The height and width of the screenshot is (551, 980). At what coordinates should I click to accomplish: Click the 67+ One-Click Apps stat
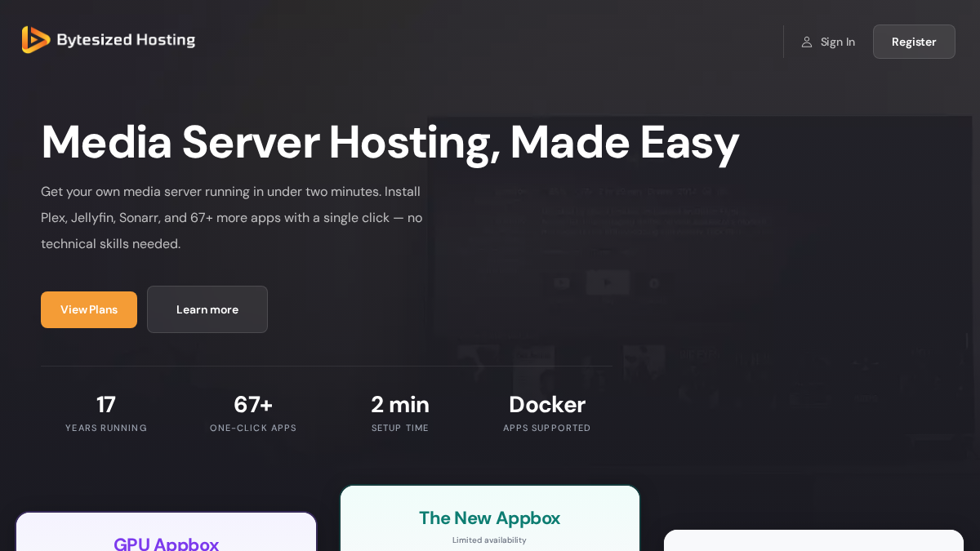coord(253,414)
